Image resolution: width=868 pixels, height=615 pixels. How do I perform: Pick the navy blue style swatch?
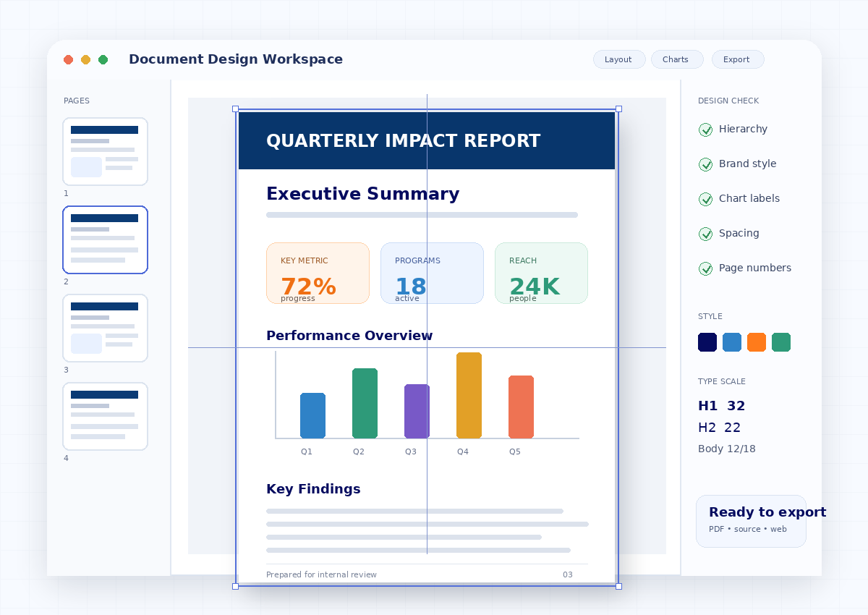click(x=707, y=342)
